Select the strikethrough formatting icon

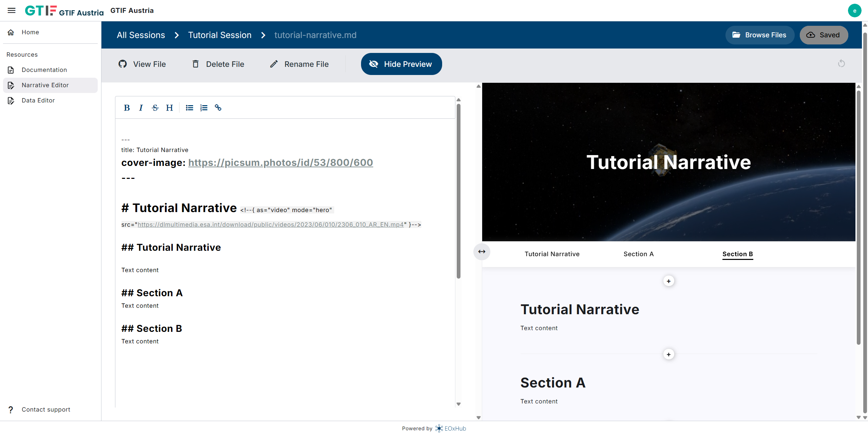[155, 108]
